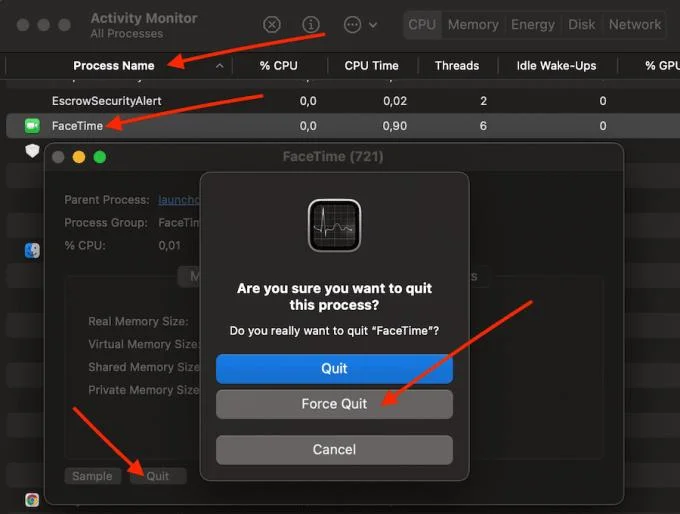The width and height of the screenshot is (680, 514).
Task: Sort by % GPU column header
Action: 662,65
